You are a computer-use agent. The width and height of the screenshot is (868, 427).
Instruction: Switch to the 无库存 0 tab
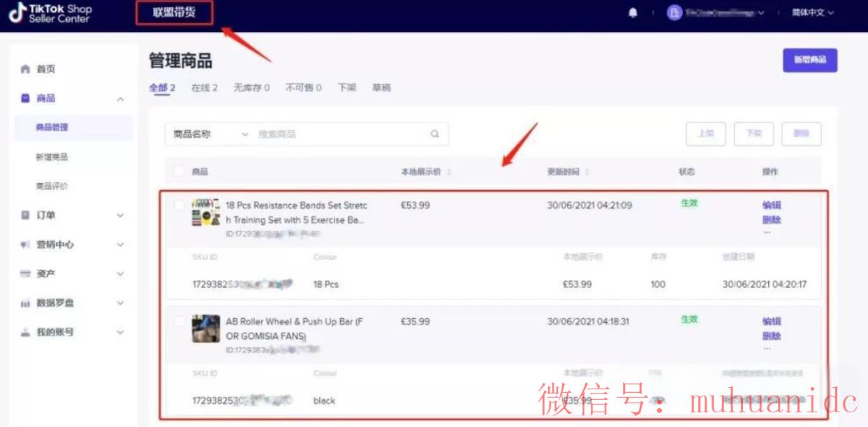tap(251, 88)
